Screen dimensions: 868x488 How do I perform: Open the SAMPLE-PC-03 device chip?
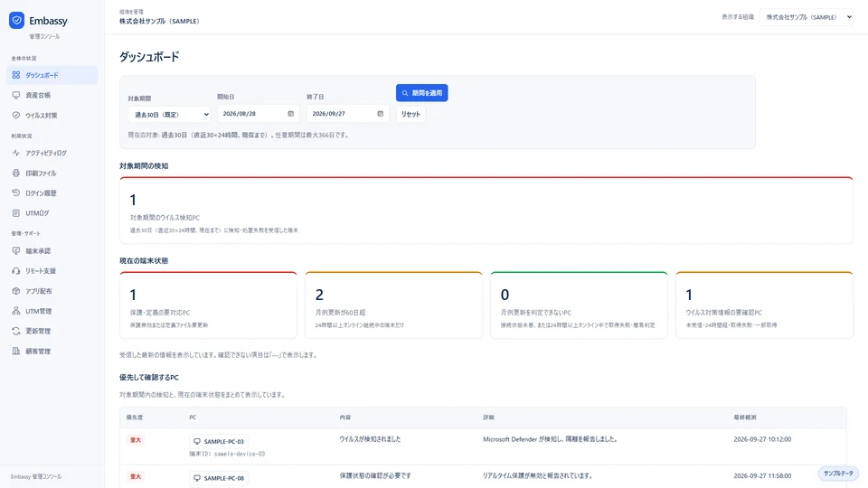pyautogui.click(x=219, y=441)
